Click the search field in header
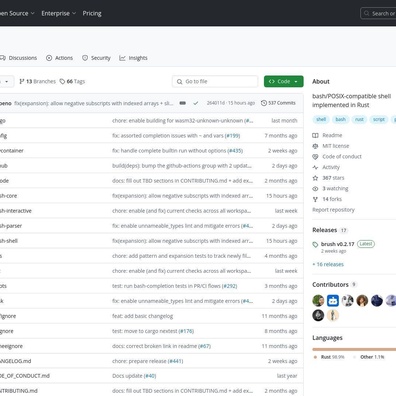This screenshot has width=396, height=396. [378, 13]
